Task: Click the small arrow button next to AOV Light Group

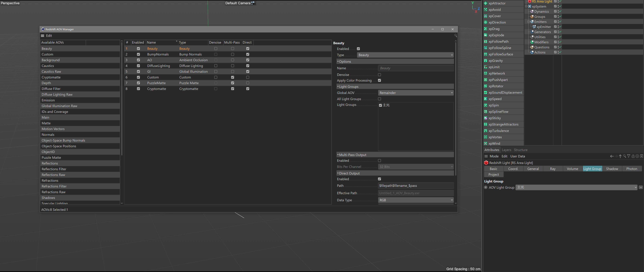Action: pos(640,187)
